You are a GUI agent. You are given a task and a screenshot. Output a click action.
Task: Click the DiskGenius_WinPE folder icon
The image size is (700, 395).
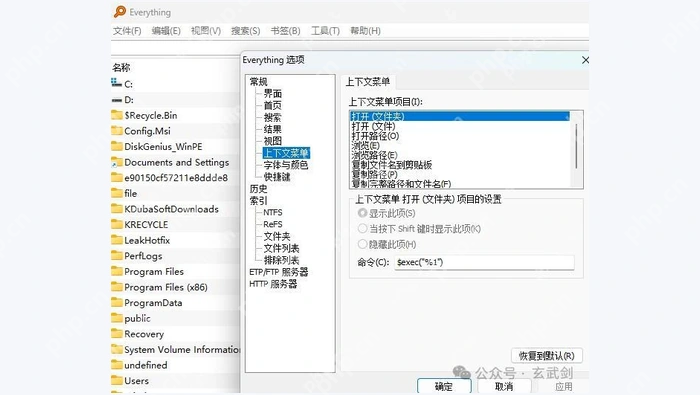(x=117, y=146)
